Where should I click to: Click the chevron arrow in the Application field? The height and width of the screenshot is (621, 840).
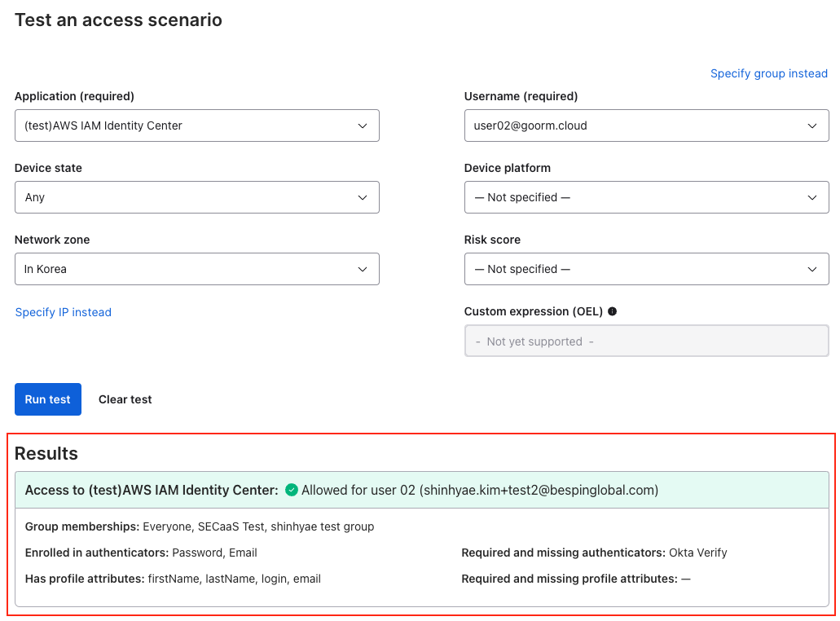(x=363, y=126)
